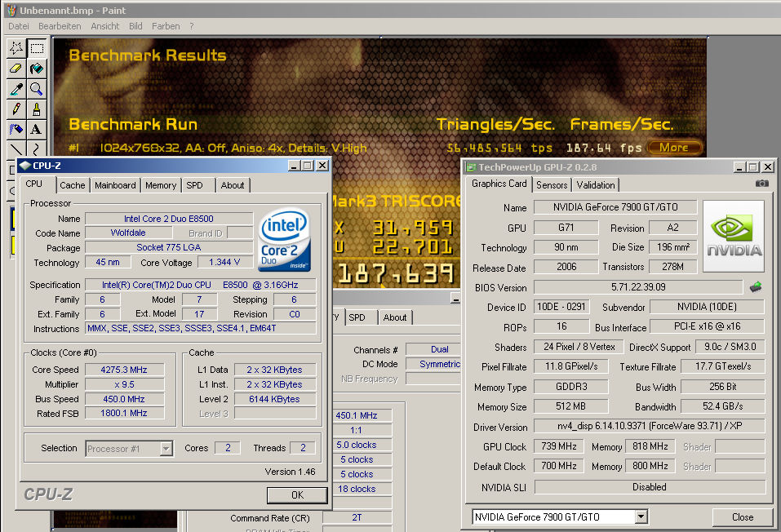The image size is (781, 532).
Task: Click the More button in benchmark results
Action: (674, 148)
